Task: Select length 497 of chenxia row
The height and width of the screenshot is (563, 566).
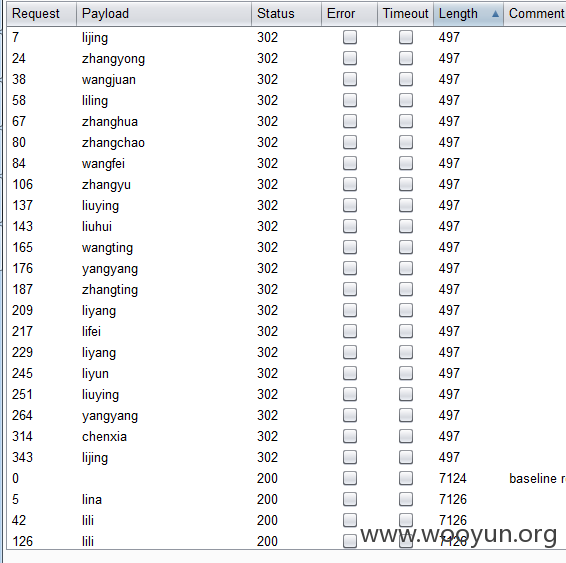Action: click(x=449, y=436)
